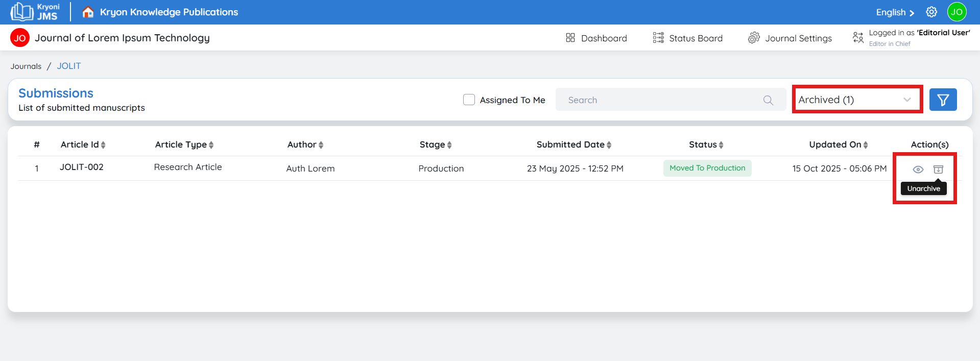Click the search magnifier icon
This screenshot has height=361, width=980.
(768, 100)
